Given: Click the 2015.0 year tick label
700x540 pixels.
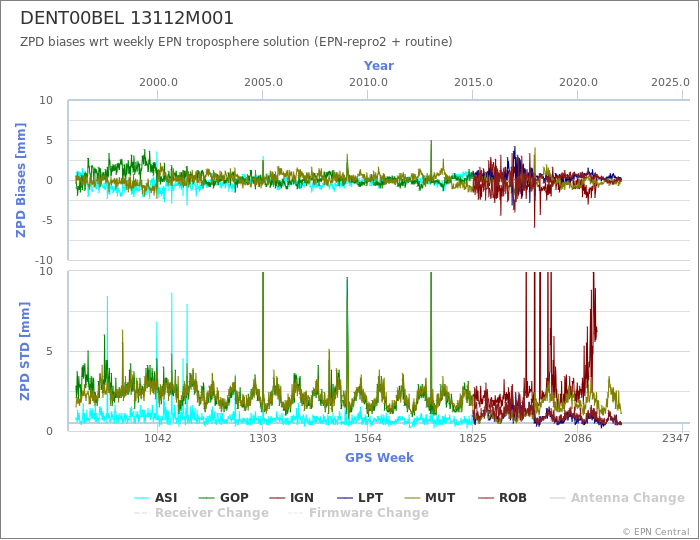Looking at the screenshot, I should pos(473,83).
